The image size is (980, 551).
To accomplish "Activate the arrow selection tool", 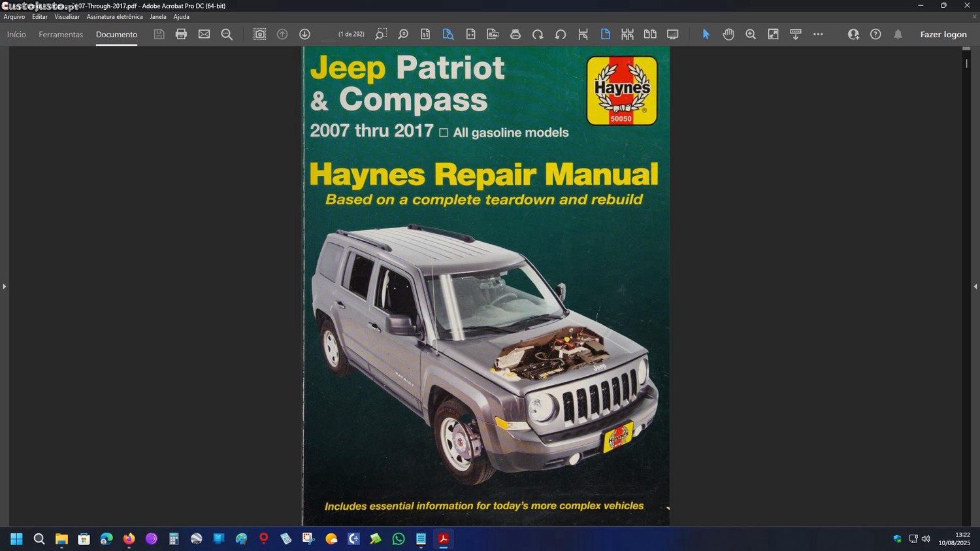I will tap(706, 34).
